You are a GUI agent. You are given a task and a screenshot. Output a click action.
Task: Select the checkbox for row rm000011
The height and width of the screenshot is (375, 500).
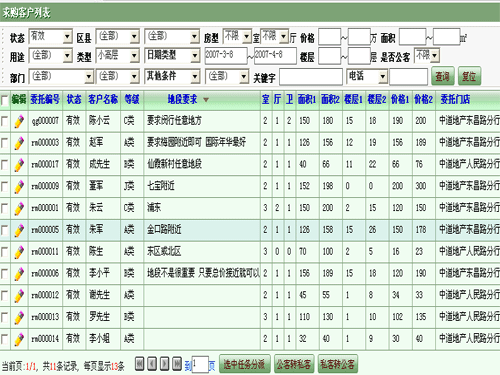4,252
